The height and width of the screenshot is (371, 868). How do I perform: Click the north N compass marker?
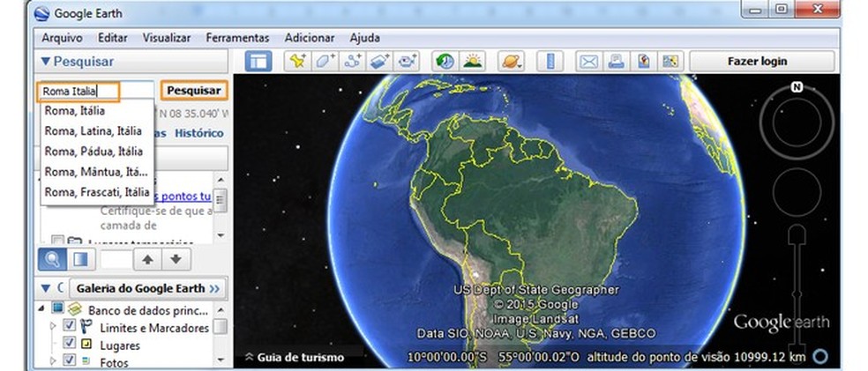(797, 87)
